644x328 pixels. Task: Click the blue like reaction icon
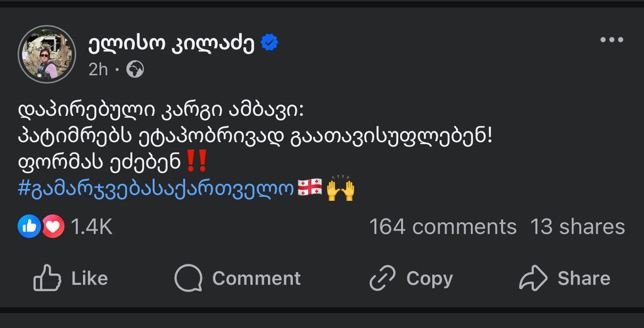30,226
